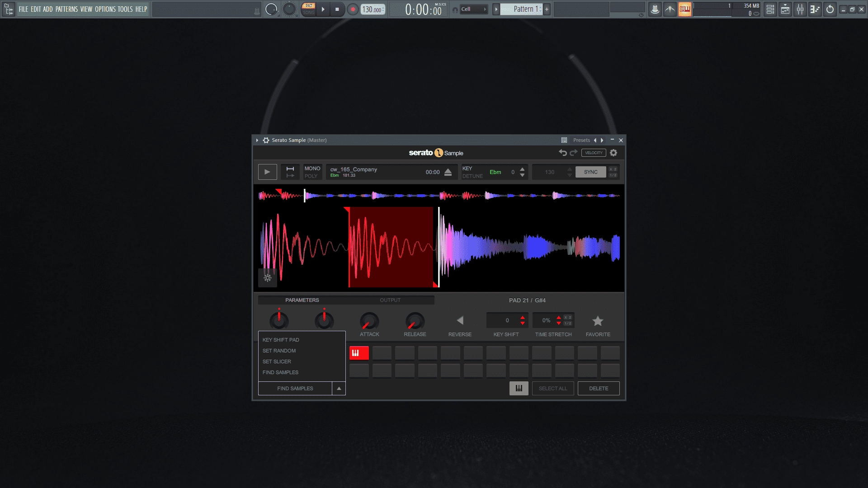Choose SET SLICER from the menu
Viewport: 868px width, 488px height.
tap(277, 361)
